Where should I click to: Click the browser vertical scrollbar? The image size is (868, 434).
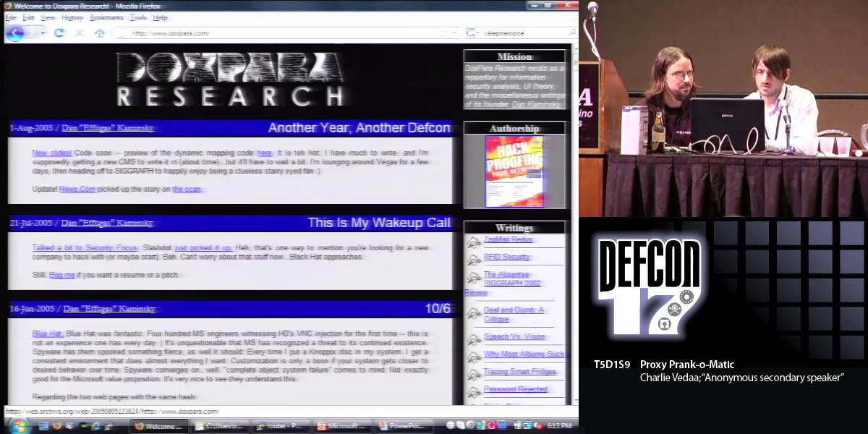(x=574, y=224)
